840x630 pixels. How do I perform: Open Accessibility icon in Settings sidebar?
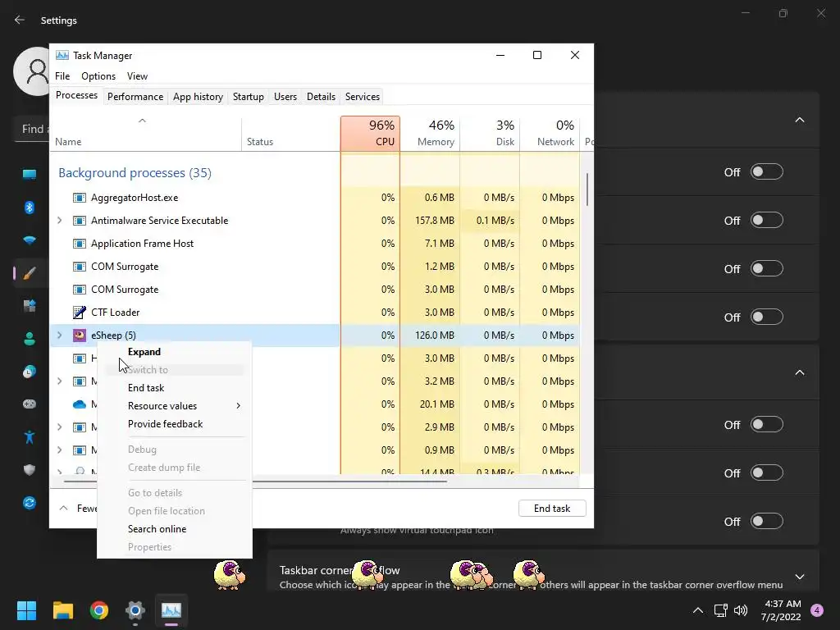[30, 437]
